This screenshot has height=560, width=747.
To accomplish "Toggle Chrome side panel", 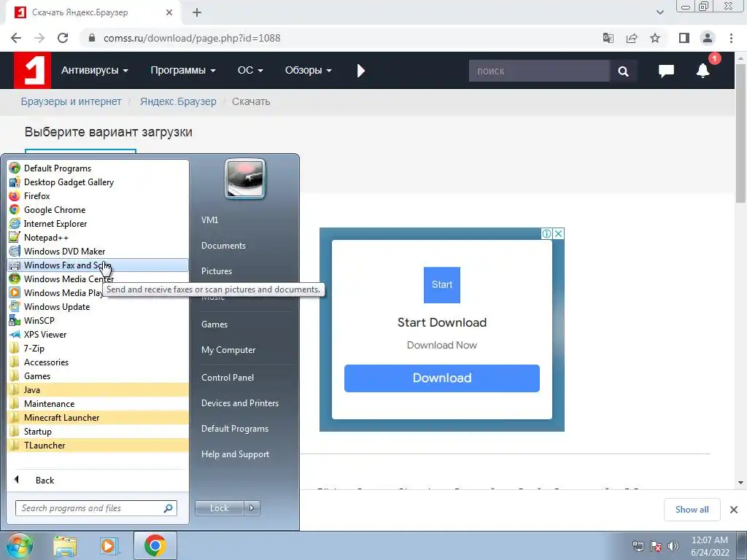I will pyautogui.click(x=684, y=38).
